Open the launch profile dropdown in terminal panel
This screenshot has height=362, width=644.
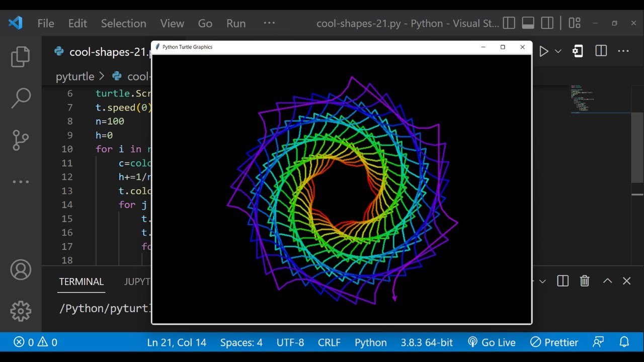(x=542, y=281)
